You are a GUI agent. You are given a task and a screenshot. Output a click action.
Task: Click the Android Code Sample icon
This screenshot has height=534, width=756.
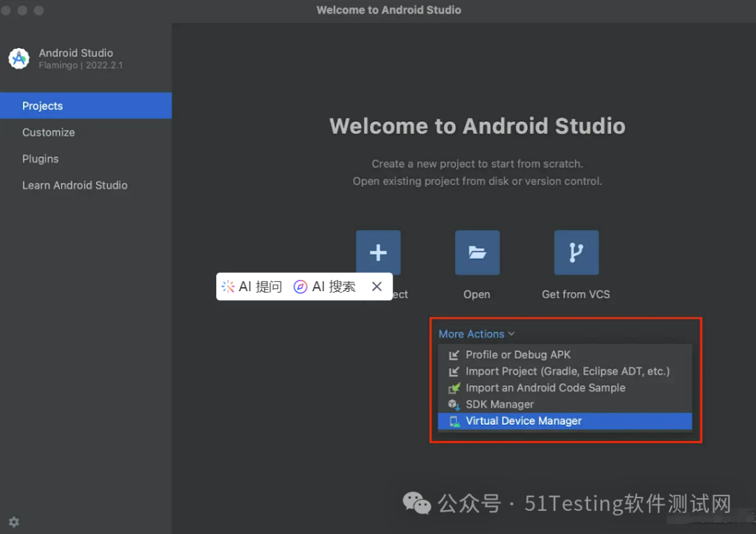454,388
